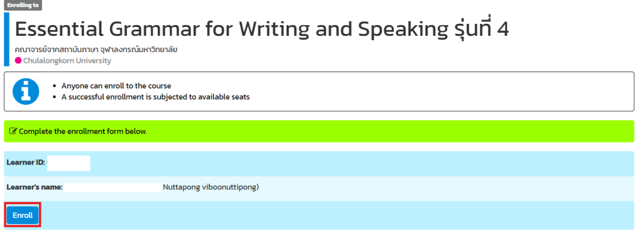This screenshot has width=644, height=236.
Task: Click the Learner ID field box
Action: (69, 163)
